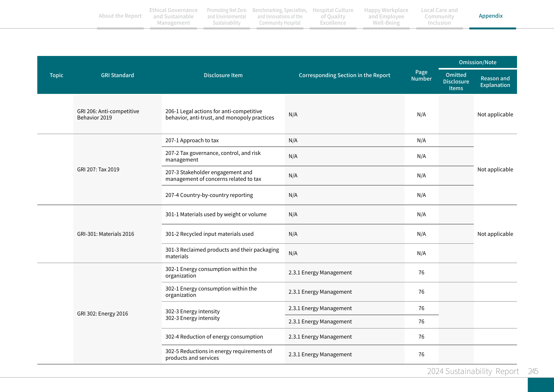Click 2.3.1 Energy Management in the 302-5 row
The width and height of the screenshot is (554, 392).
click(320, 354)
